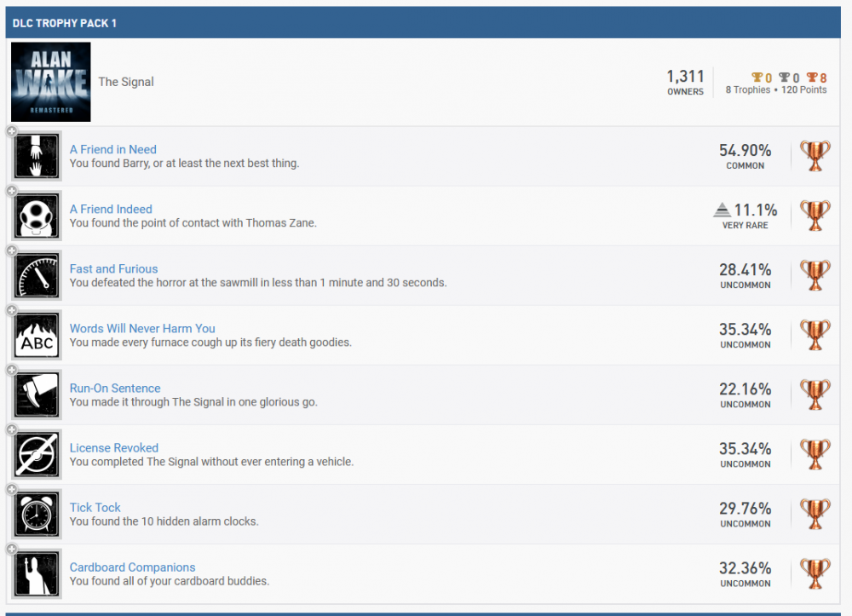This screenshot has width=852, height=616.
Task: Click the A Friend in Need trophy icon
Action: [x=37, y=156]
